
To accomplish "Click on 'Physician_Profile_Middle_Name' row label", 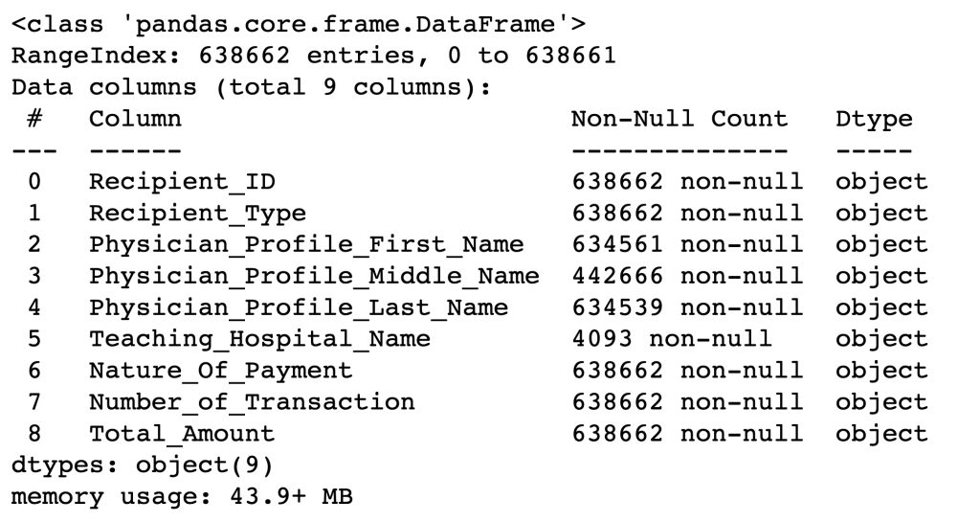I will [x=314, y=276].
